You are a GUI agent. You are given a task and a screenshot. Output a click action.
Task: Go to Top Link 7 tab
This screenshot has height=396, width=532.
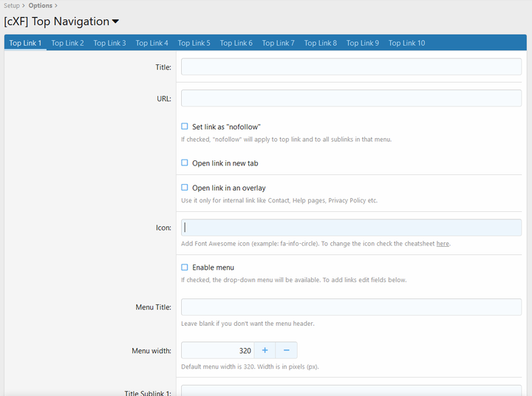click(x=278, y=43)
